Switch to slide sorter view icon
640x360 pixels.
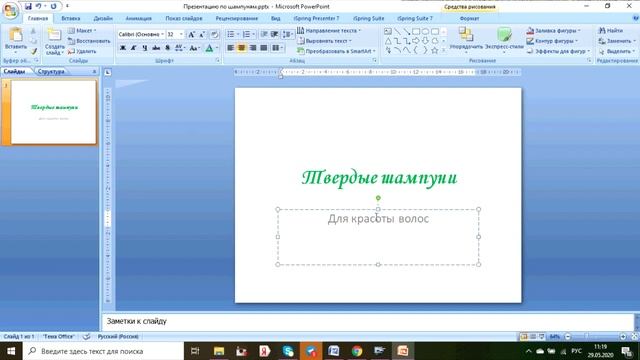[x=533, y=336]
